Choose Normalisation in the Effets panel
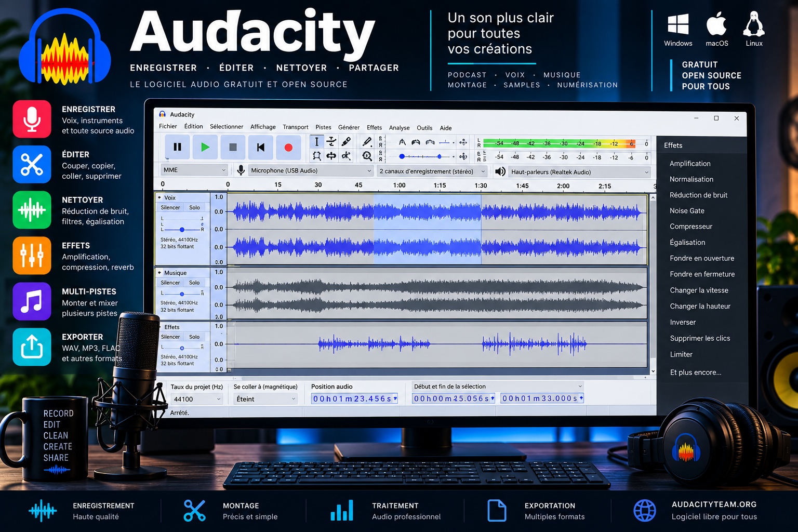 click(x=691, y=179)
